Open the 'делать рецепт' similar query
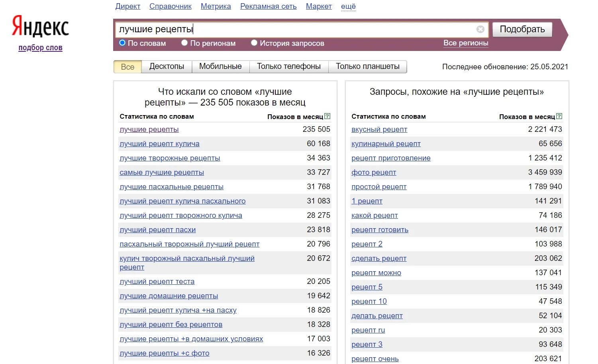 click(377, 316)
